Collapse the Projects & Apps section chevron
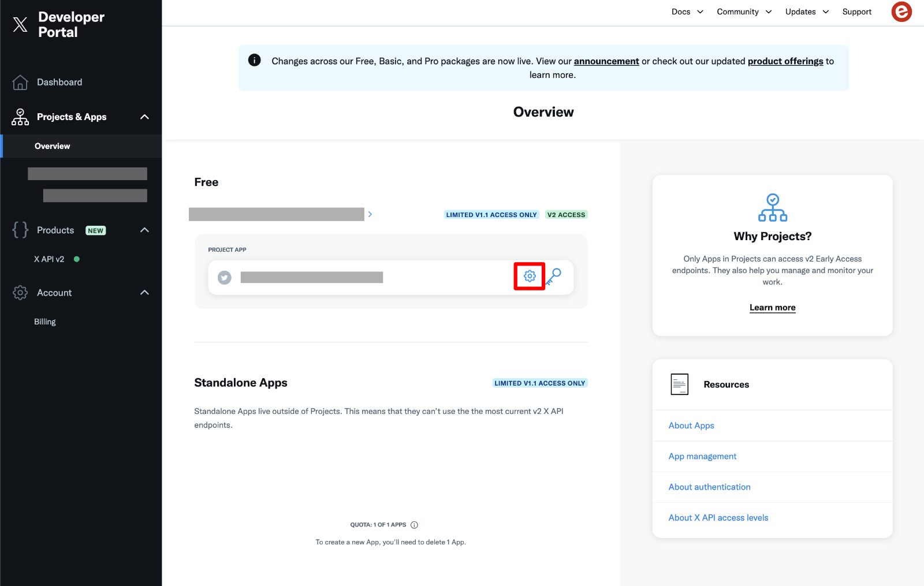Viewport: 924px width, 586px height. [145, 117]
